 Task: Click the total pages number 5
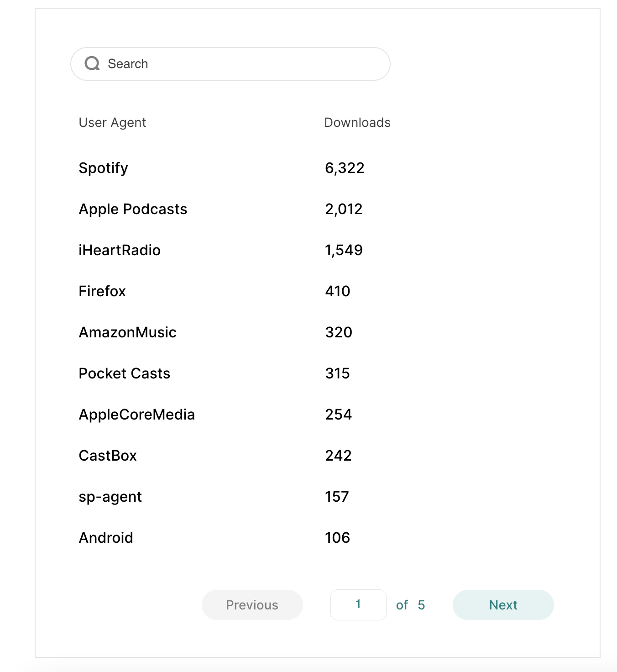(x=421, y=605)
